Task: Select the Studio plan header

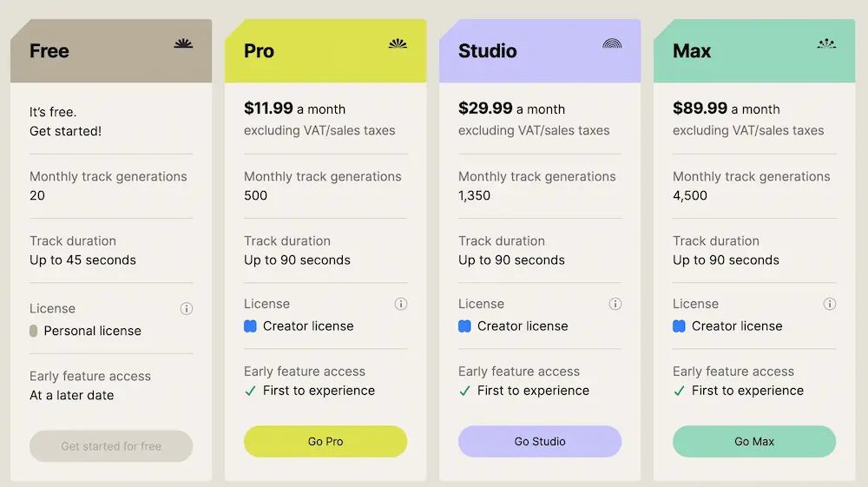Action: pyautogui.click(x=540, y=51)
